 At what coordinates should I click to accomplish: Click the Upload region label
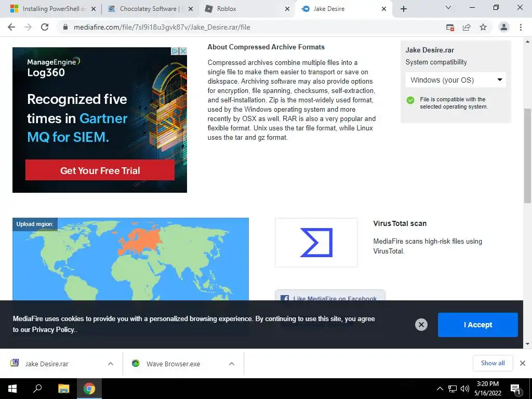click(35, 224)
